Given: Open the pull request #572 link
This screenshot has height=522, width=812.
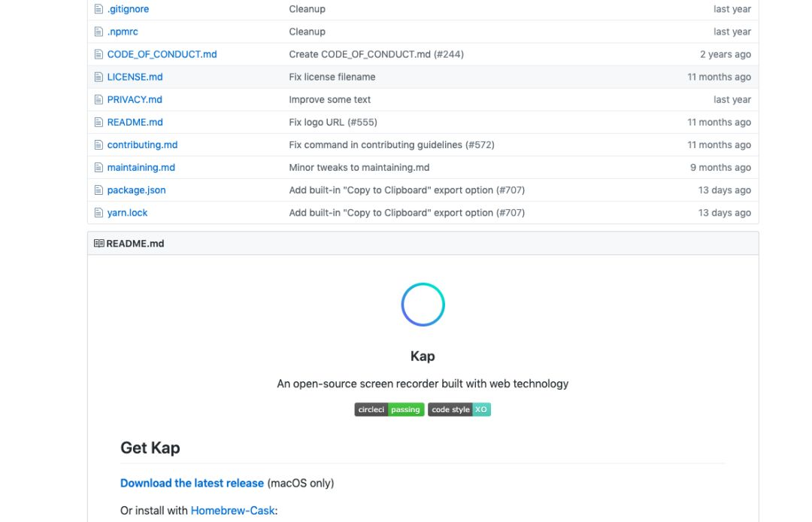Looking at the screenshot, I should (x=479, y=144).
